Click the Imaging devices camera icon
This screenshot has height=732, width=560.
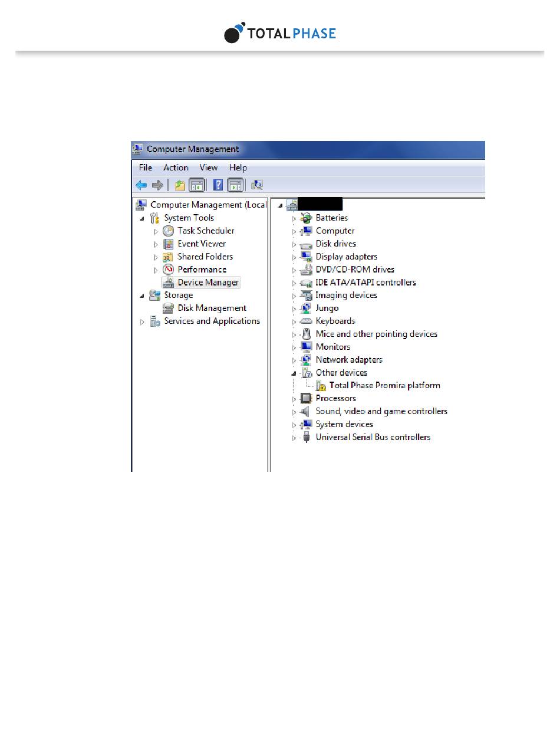[x=306, y=295]
